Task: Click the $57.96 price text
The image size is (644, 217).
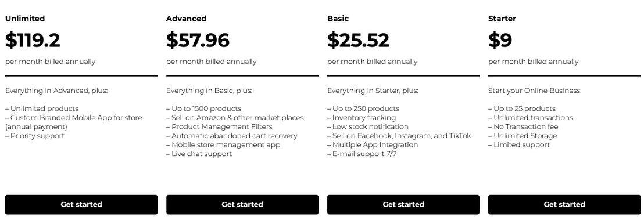Action: coord(198,40)
